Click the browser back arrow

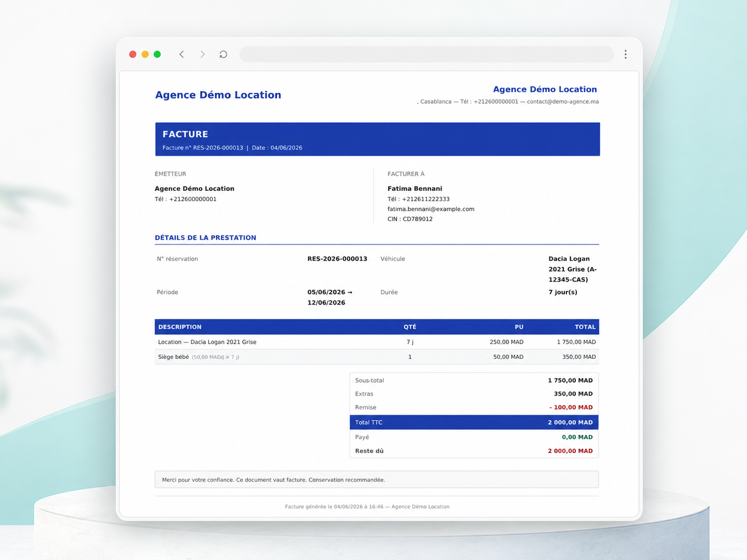click(182, 54)
